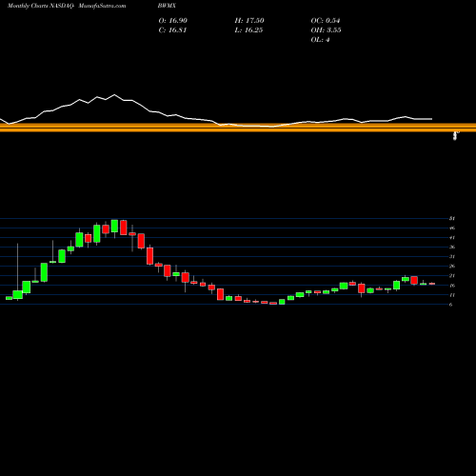Click the thick orange horizontal indicator band

coord(238,128)
